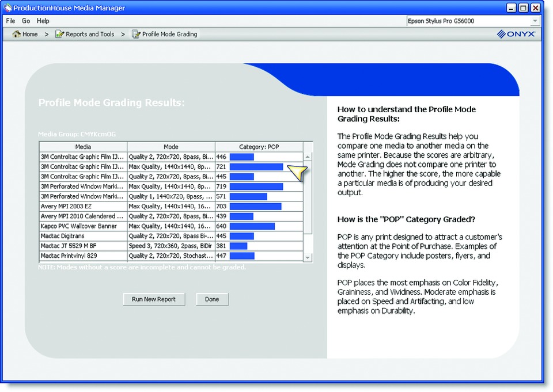Click the Mode cell in Mactac Digitrans row
The image size is (553, 392).
coord(171,236)
